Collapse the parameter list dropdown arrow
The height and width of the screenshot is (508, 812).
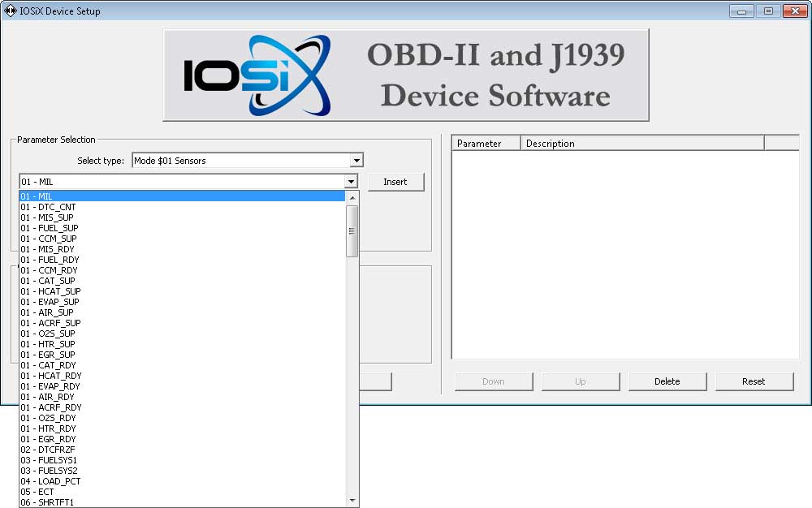point(351,182)
